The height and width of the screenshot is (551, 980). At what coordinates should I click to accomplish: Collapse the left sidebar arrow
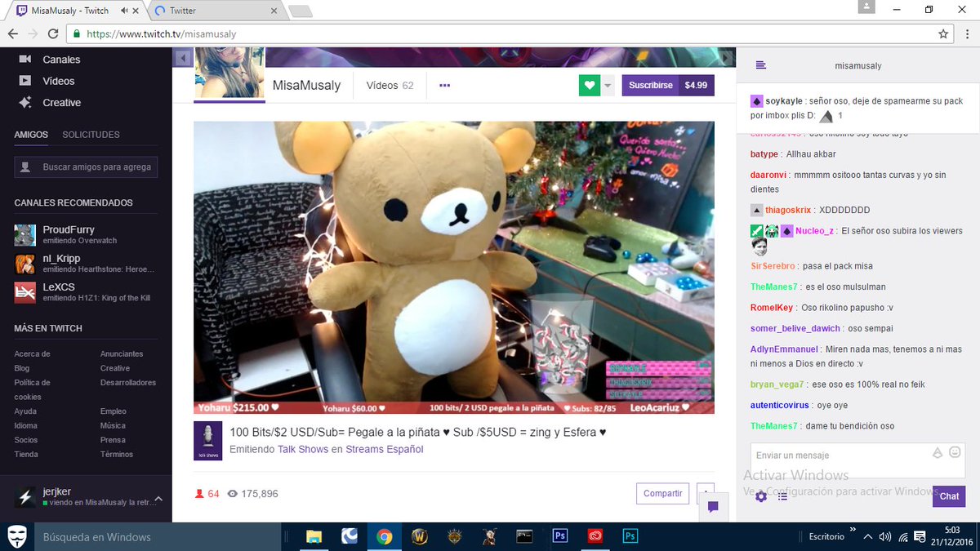tap(184, 57)
